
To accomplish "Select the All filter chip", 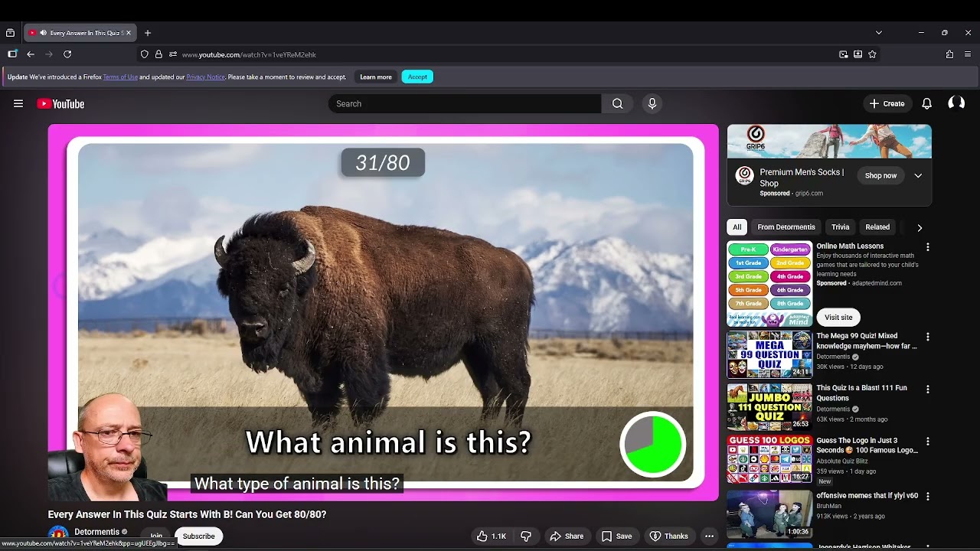I will pyautogui.click(x=737, y=227).
